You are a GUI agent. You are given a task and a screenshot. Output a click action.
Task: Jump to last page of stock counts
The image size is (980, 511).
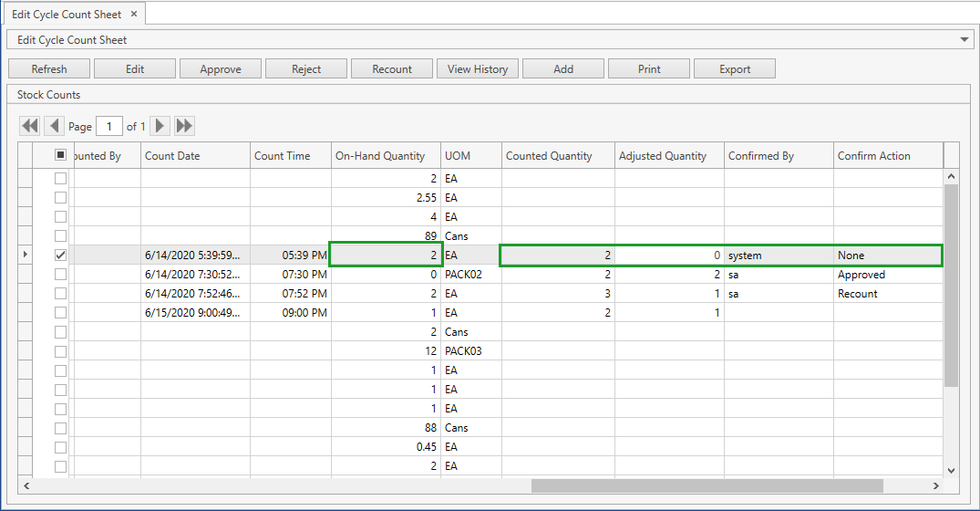[x=184, y=127]
